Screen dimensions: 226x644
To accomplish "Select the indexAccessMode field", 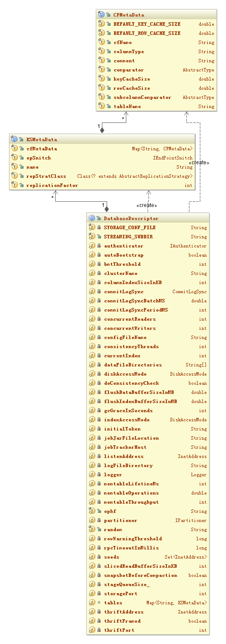I will 148,420.
